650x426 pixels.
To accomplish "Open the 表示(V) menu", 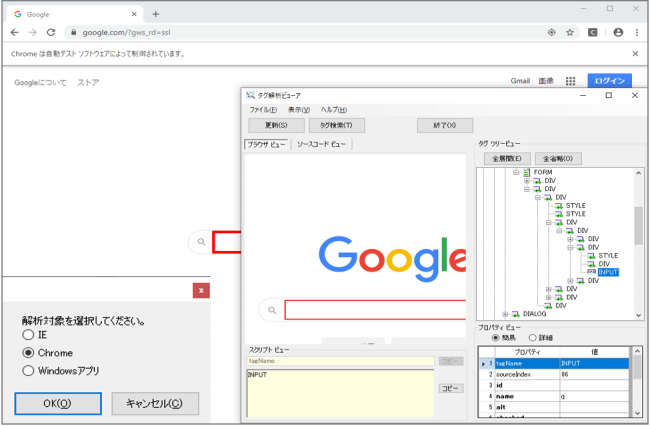I will 299,110.
